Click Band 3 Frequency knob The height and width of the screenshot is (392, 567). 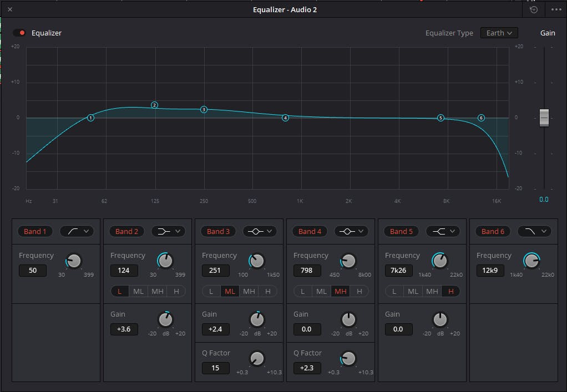[x=257, y=261]
